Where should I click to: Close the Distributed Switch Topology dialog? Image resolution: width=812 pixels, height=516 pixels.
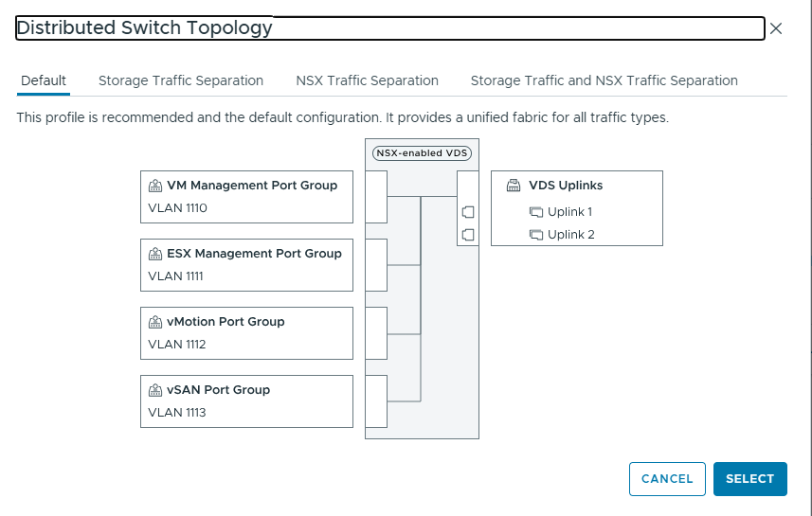(776, 28)
